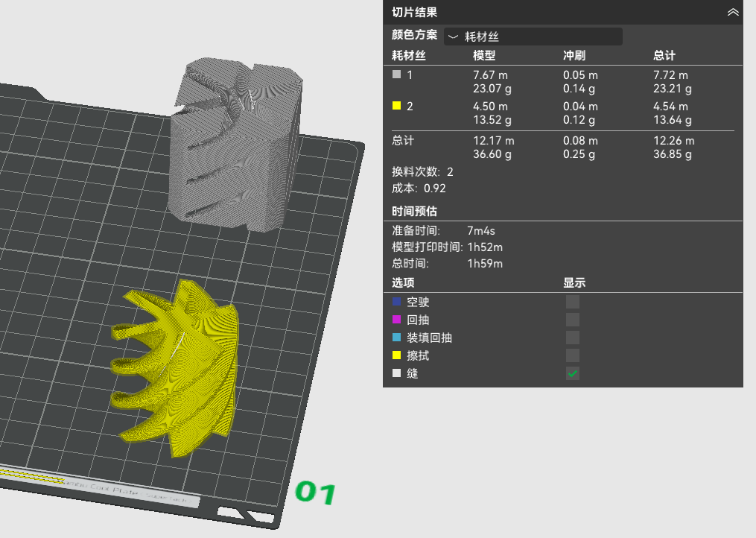The width and height of the screenshot is (756, 538).
Task: Click the gray filament 1 color swatch
Action: pyautogui.click(x=397, y=75)
